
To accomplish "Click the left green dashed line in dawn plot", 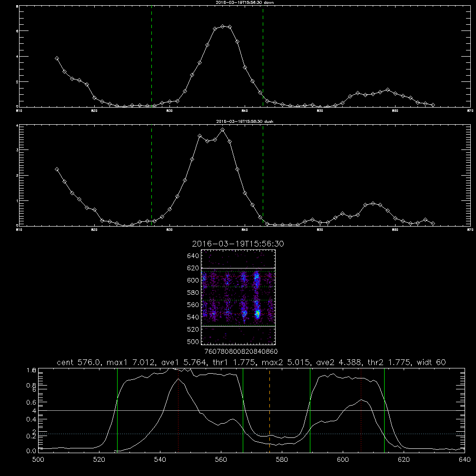I will 151,57.
